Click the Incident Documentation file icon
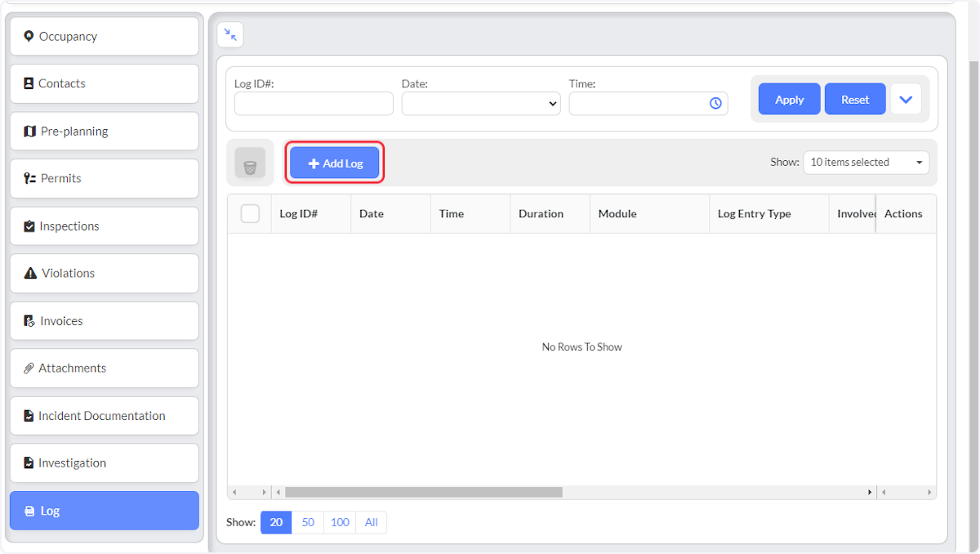This screenshot has height=554, width=980. (29, 416)
